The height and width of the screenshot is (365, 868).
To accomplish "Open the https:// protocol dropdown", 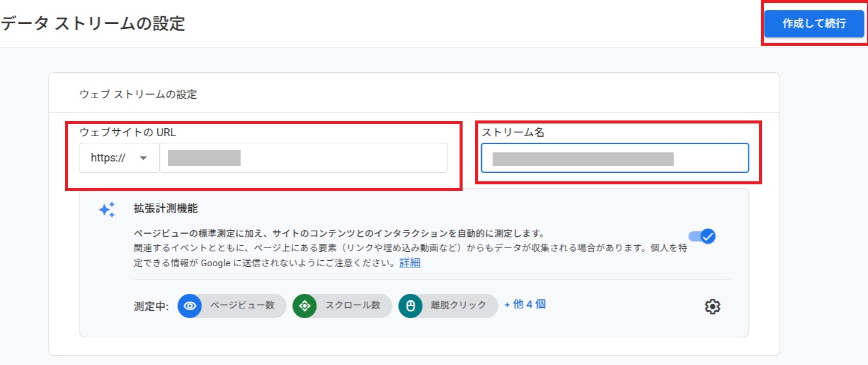I will [119, 158].
